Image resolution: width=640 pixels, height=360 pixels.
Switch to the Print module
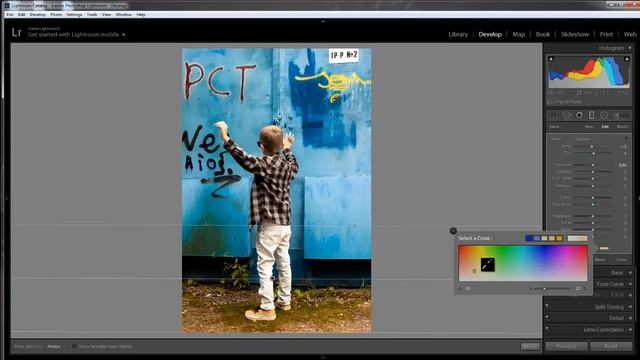(606, 34)
